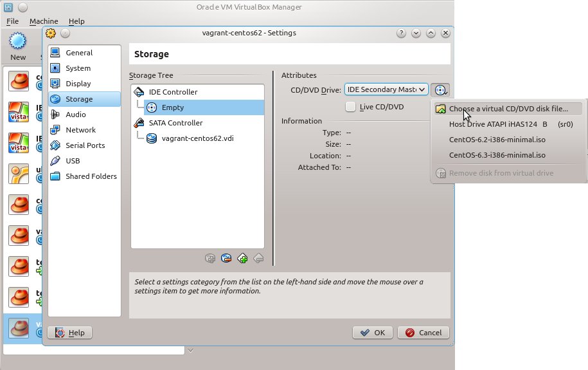Select the first red hat VM in list
Viewport: 588px width, 370px height.
click(x=19, y=81)
